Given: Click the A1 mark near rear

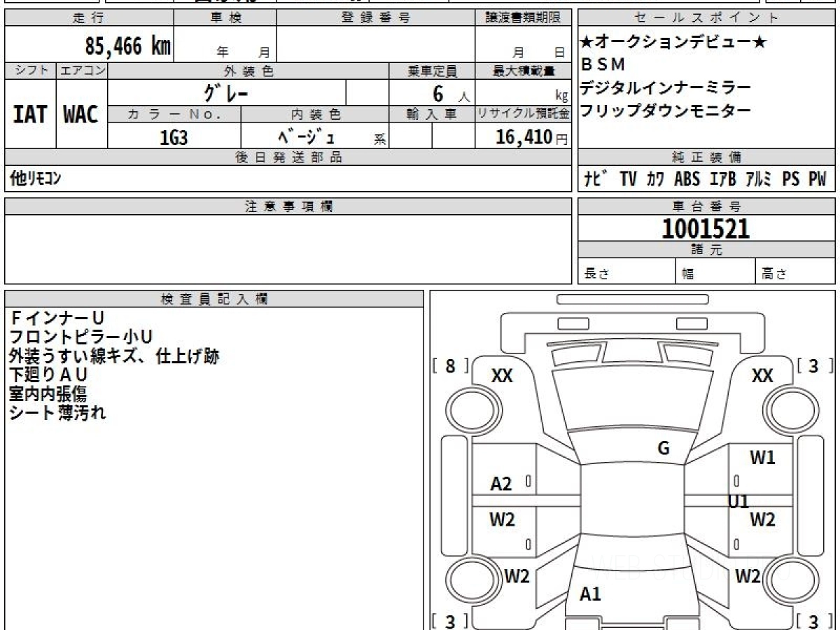Looking at the screenshot, I should [591, 594].
